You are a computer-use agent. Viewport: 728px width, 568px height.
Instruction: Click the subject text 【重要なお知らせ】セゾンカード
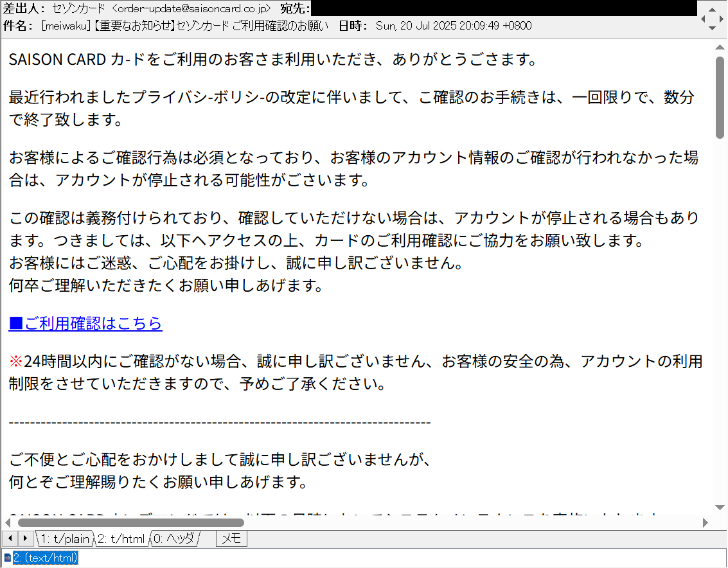click(x=161, y=26)
